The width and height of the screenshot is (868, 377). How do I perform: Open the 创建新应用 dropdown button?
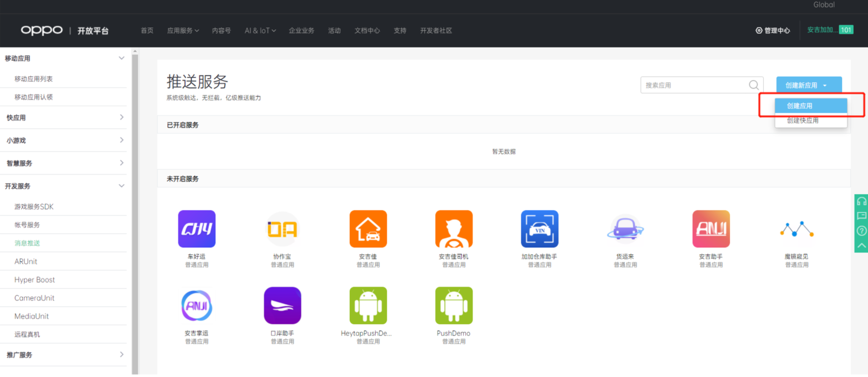click(x=809, y=85)
